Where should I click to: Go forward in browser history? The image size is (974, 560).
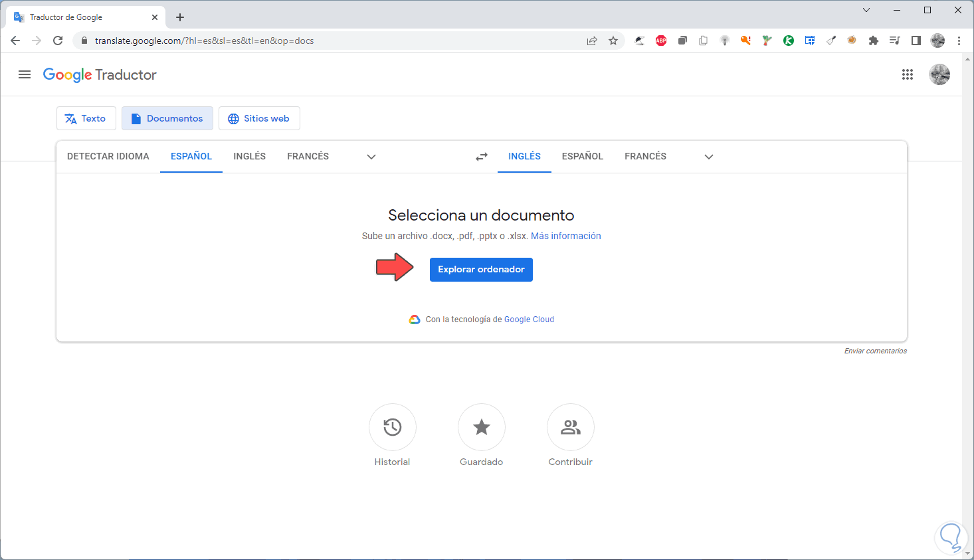[x=37, y=41]
